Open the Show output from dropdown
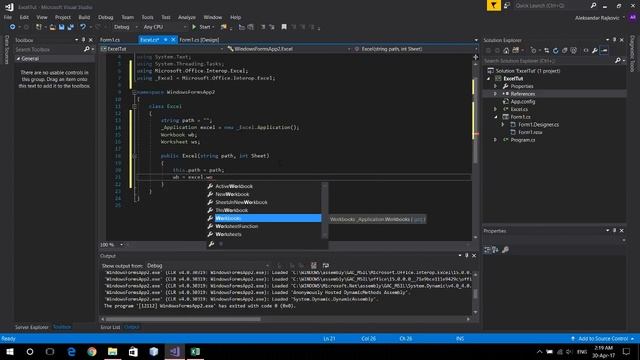 [207, 266]
